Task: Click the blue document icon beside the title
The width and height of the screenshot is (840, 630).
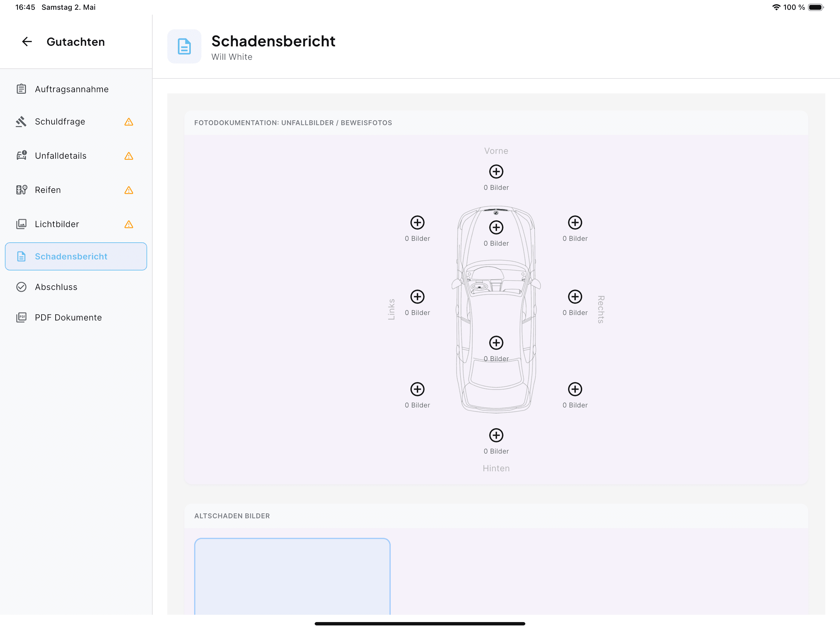Action: (184, 46)
